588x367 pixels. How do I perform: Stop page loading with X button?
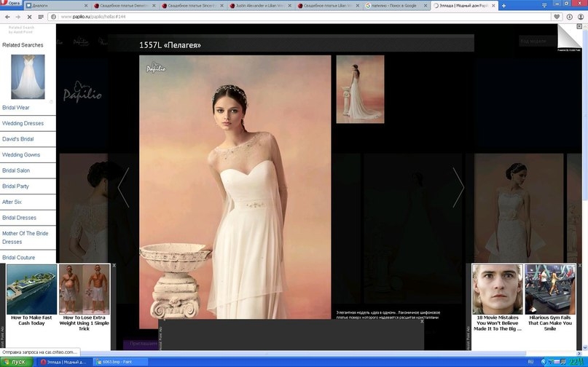tap(29, 16)
